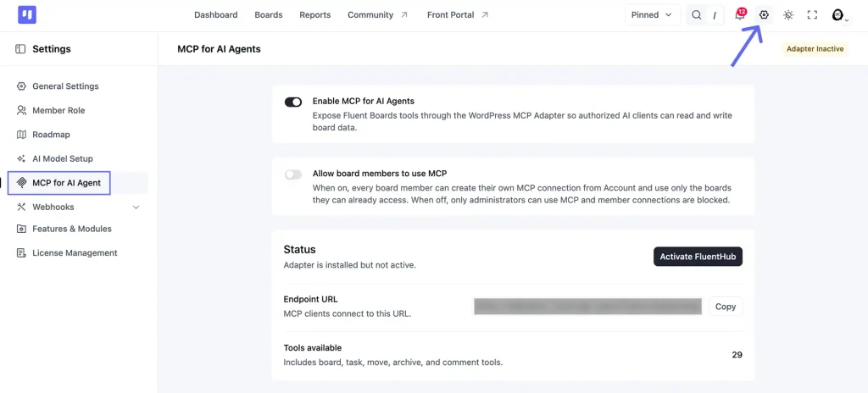This screenshot has width=868, height=393.
Task: Click the blurred Endpoint URL field
Action: point(588,307)
